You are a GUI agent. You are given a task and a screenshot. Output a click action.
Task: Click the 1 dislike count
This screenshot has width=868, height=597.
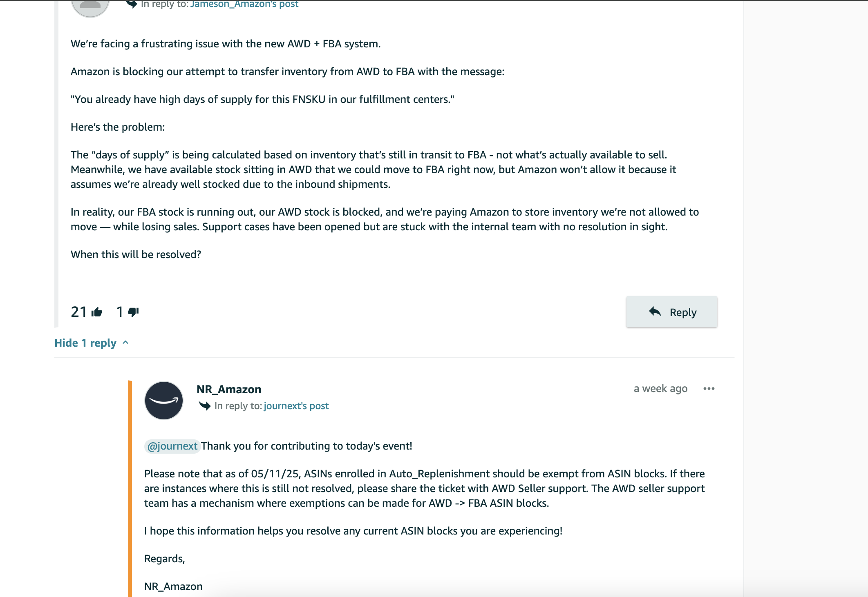coord(120,312)
